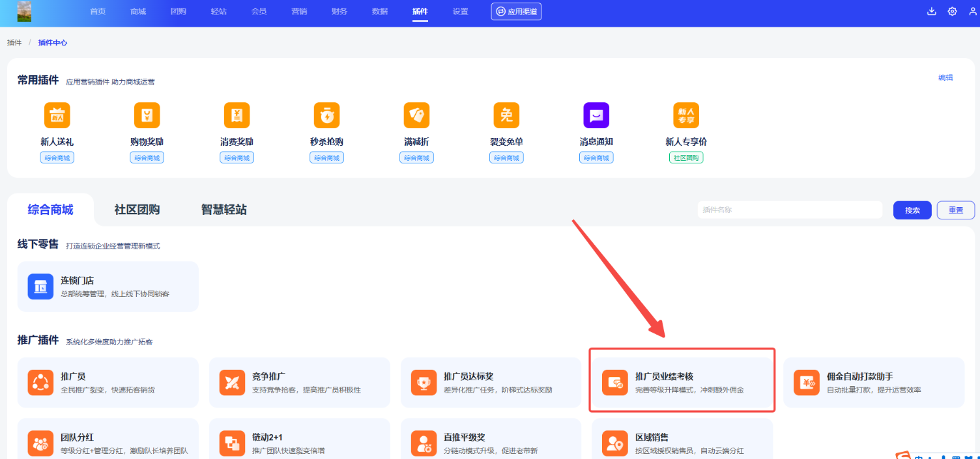
Task: Click the 搜索 button
Action: [x=912, y=210]
